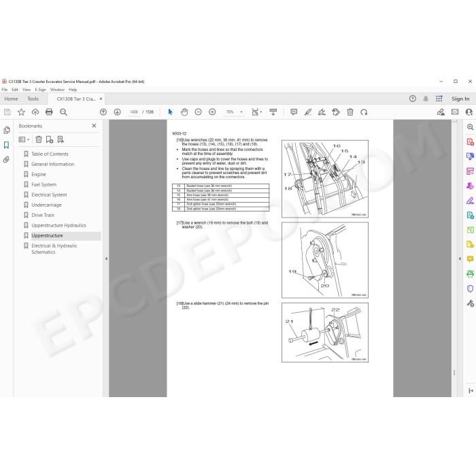Find current bookmark icon

tap(61, 139)
